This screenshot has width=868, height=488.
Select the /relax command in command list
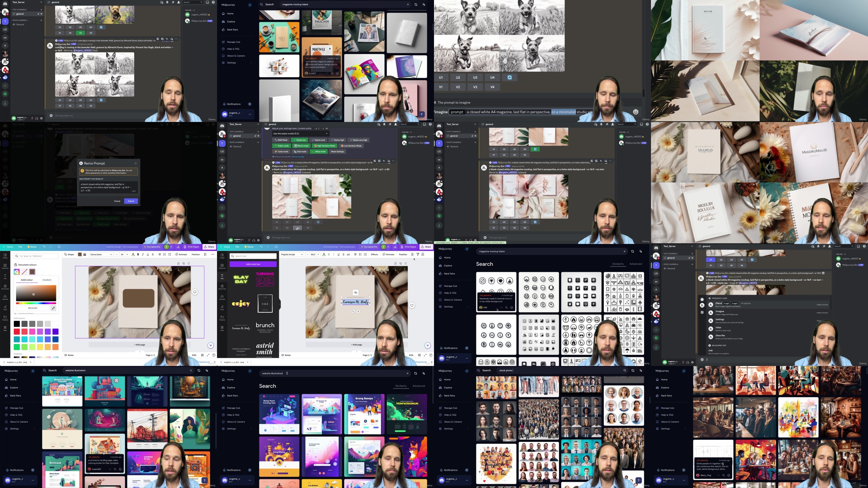click(768, 329)
